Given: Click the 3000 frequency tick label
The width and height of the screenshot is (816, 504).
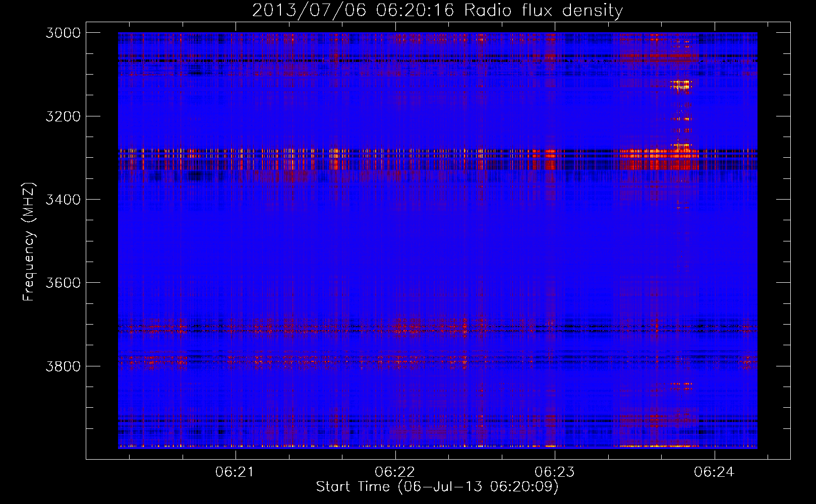Looking at the screenshot, I should tap(63, 33).
